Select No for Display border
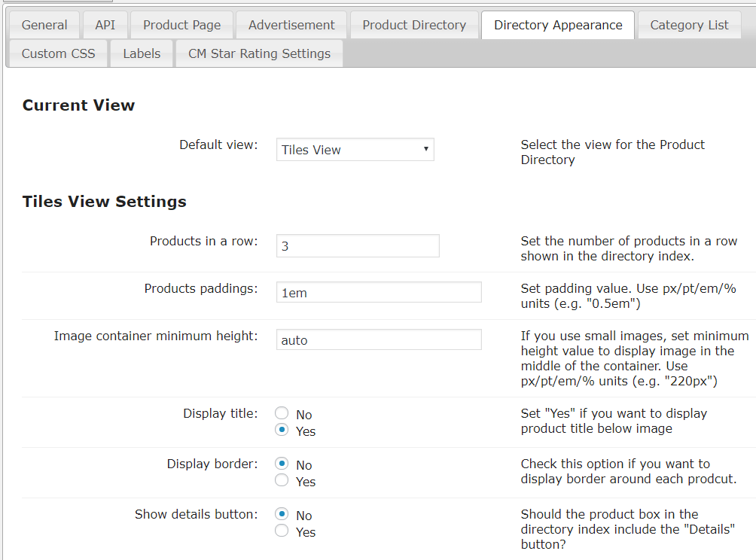Viewport: 756px width, 560px height. 282,464
